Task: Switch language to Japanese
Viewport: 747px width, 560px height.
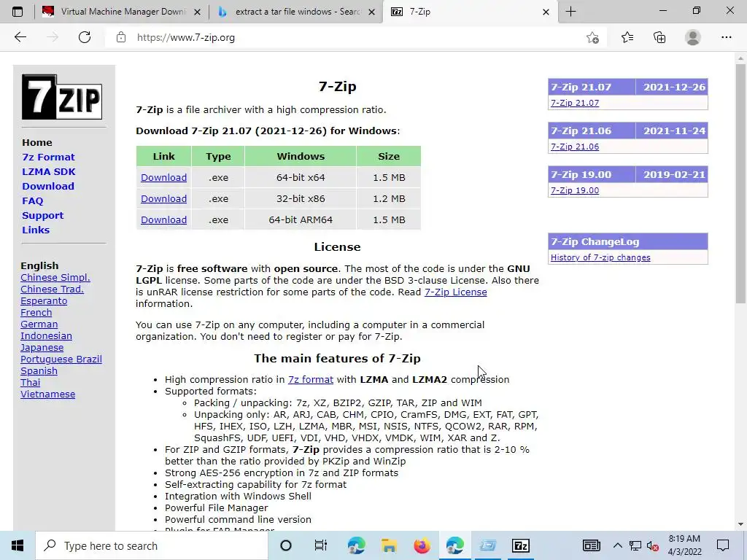Action: coord(42,348)
